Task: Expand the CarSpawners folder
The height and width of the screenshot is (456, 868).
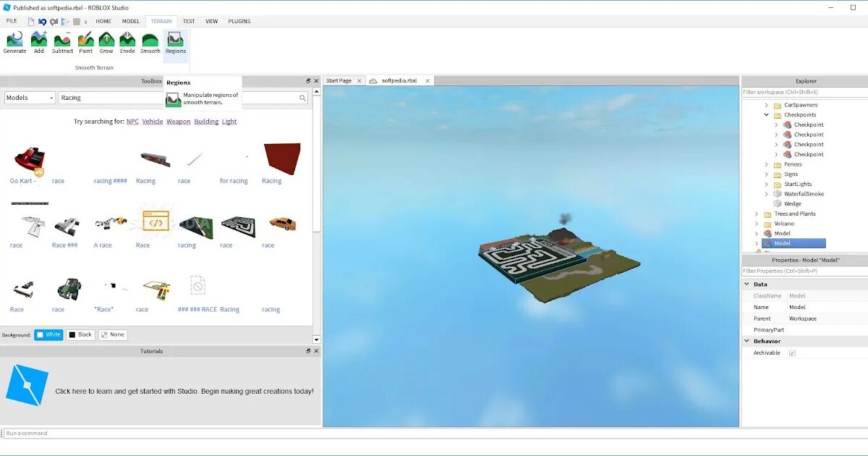Action: coord(767,105)
